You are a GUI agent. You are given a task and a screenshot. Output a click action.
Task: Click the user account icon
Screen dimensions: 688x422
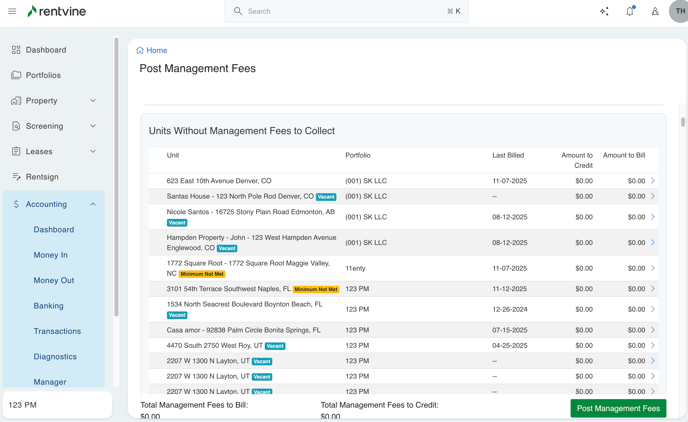655,12
